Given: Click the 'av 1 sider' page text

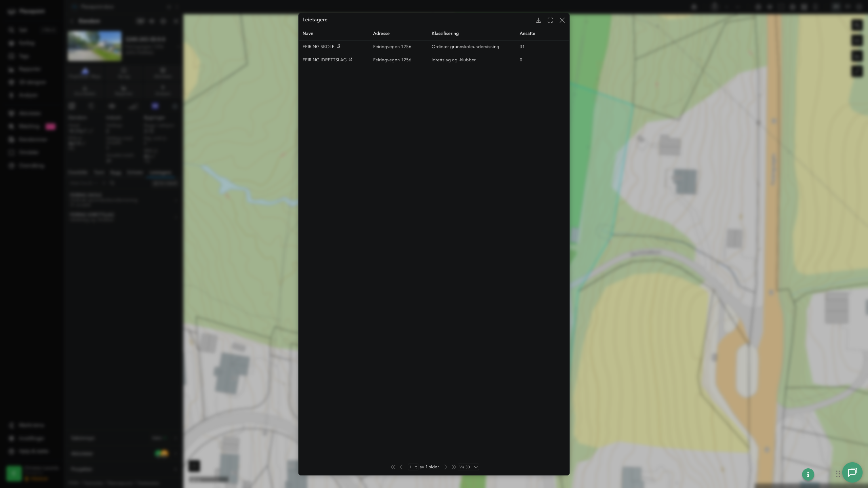Looking at the screenshot, I should tap(429, 467).
